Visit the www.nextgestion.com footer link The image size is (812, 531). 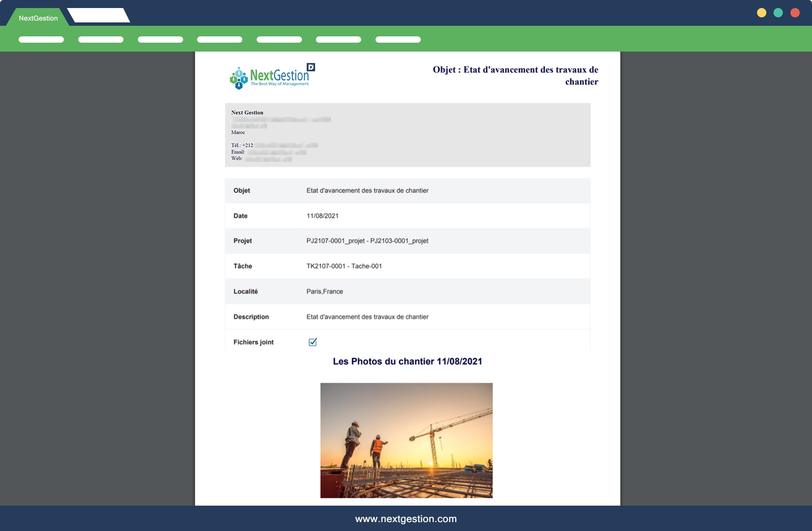[x=406, y=519]
